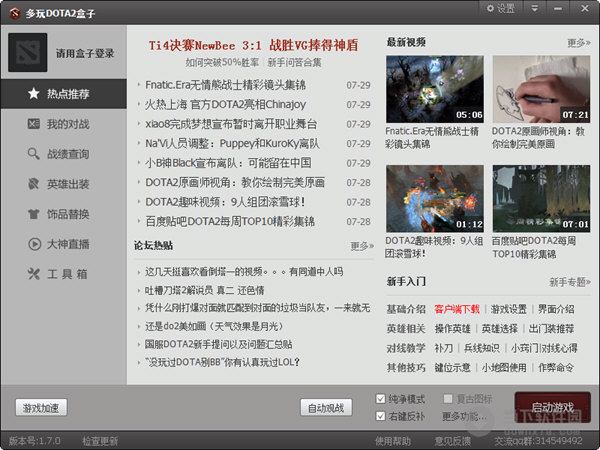Open 更多 link next to 论坛热贴
Image resolution: width=600 pixels, height=450 pixels.
[x=362, y=246]
